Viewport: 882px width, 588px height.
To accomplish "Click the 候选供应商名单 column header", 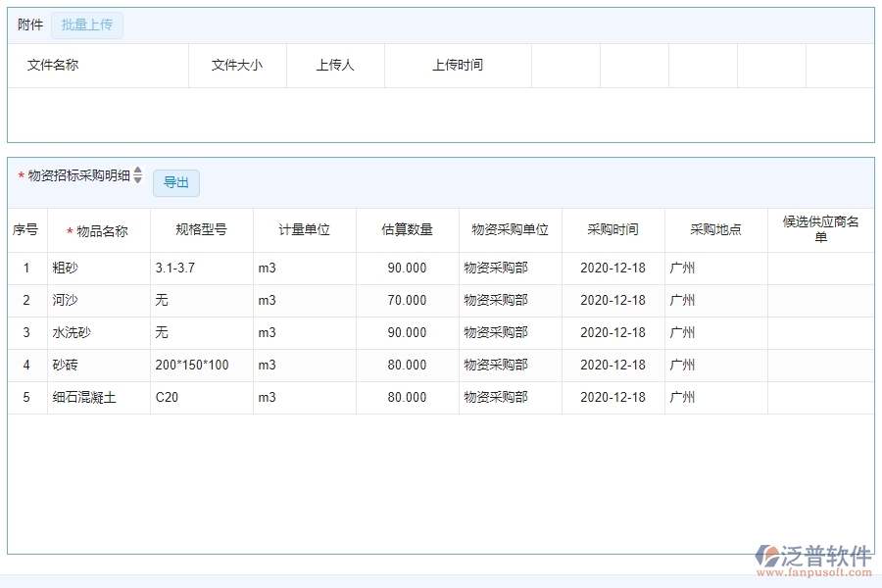I will tap(821, 229).
